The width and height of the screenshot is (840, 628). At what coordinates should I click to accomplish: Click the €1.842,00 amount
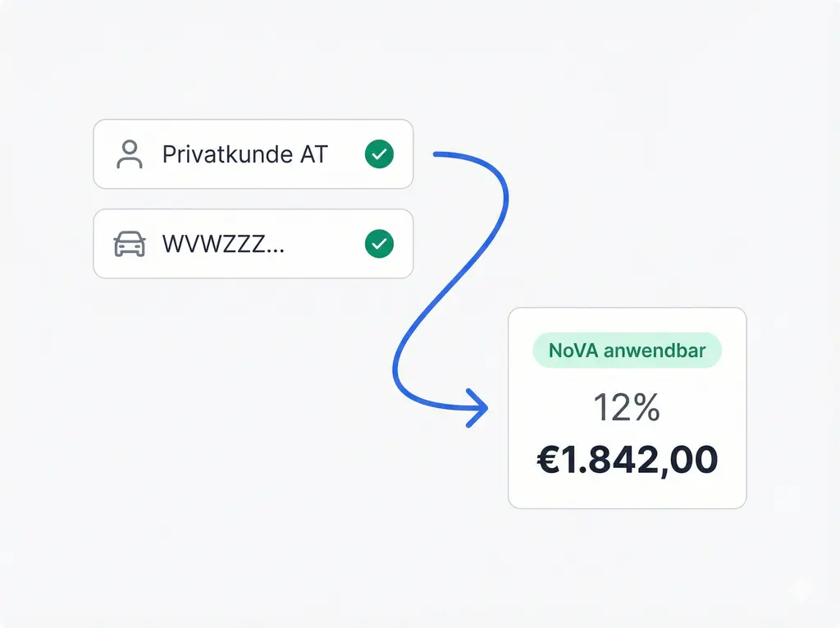(x=627, y=459)
